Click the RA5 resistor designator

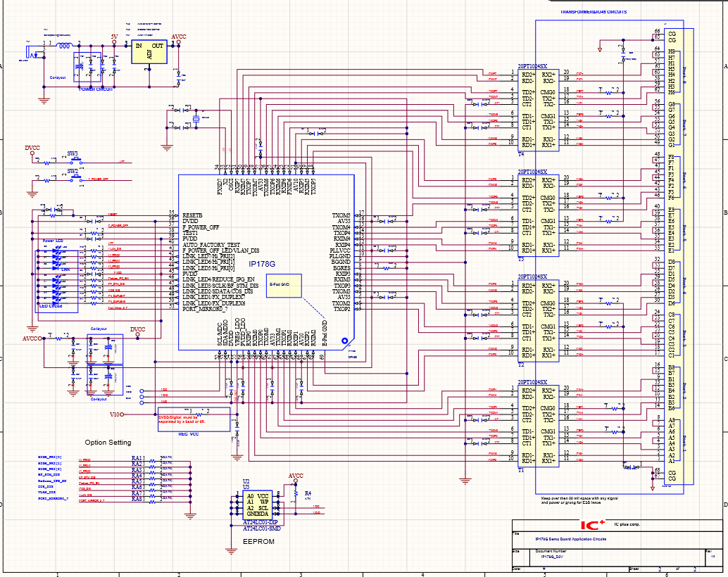point(137,482)
